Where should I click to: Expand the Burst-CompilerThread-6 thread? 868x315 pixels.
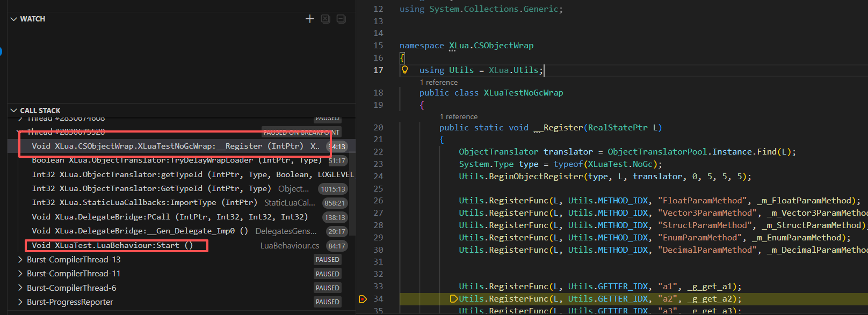pos(20,288)
